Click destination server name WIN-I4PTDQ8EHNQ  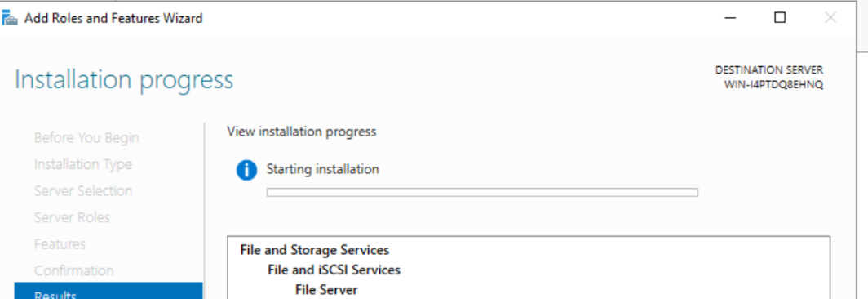pyautogui.click(x=773, y=85)
